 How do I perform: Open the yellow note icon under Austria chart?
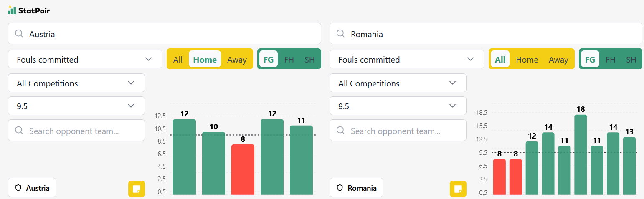pyautogui.click(x=137, y=189)
